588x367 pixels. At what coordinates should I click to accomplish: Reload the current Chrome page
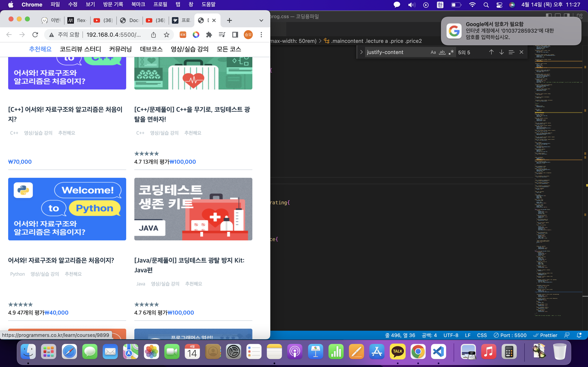[x=35, y=35]
